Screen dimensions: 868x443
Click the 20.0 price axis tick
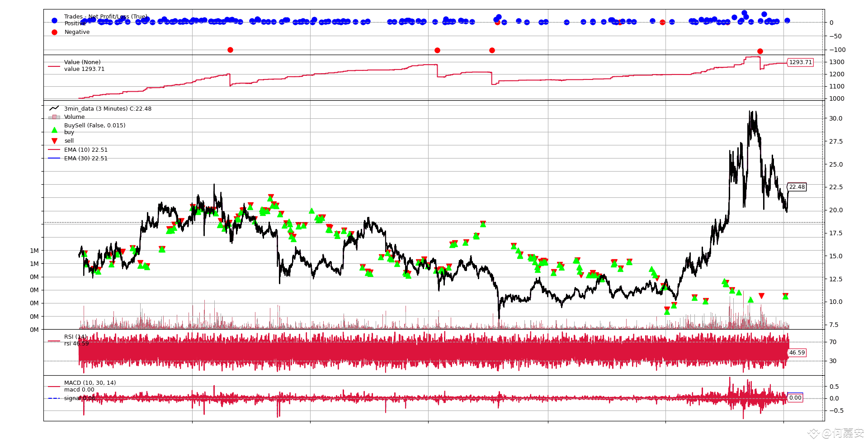tap(836, 210)
